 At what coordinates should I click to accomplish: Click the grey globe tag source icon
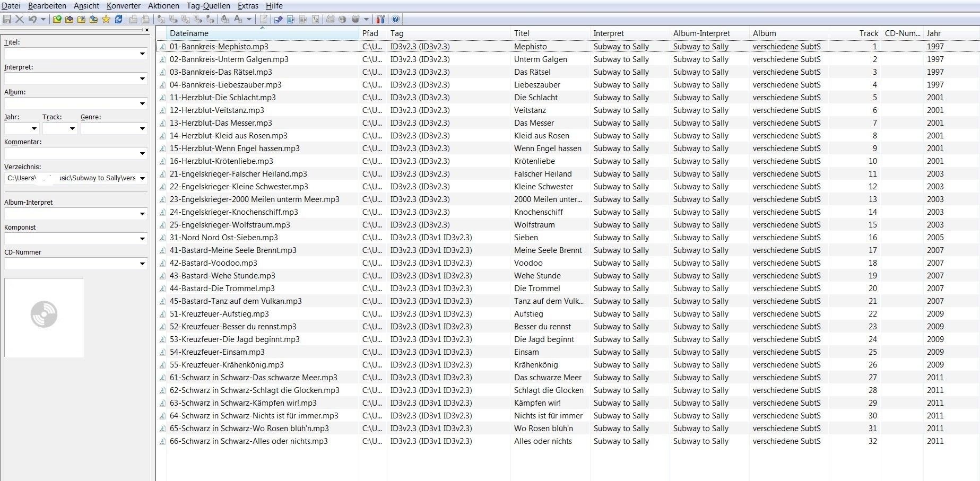342,19
